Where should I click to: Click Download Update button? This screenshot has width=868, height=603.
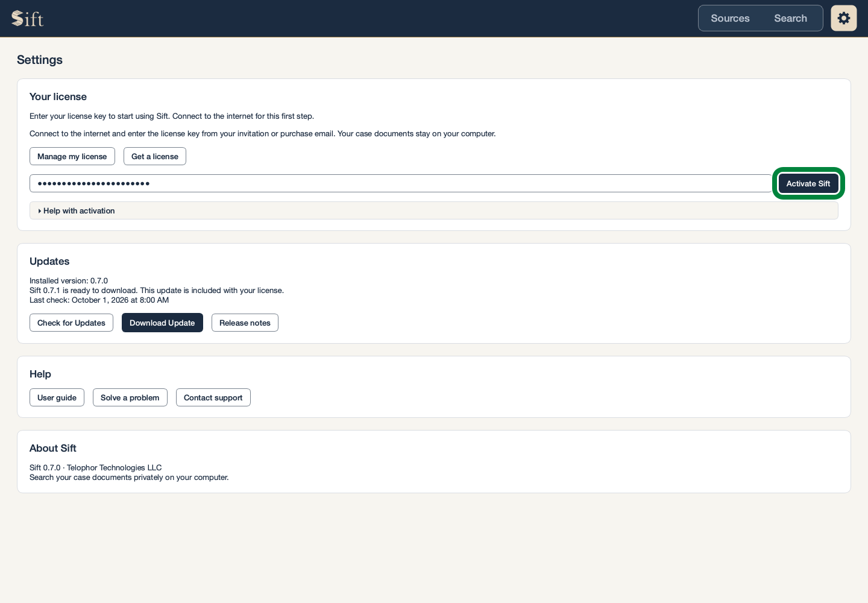[x=162, y=323]
